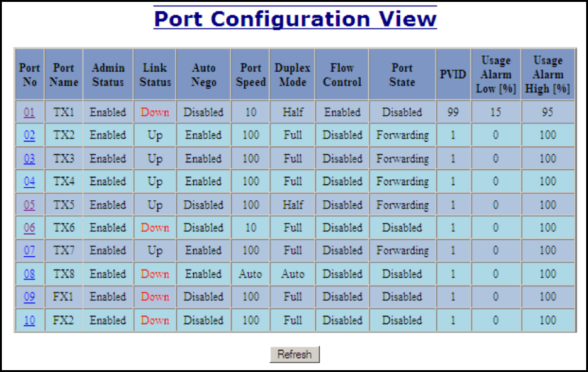Open port 07 link

pos(30,251)
